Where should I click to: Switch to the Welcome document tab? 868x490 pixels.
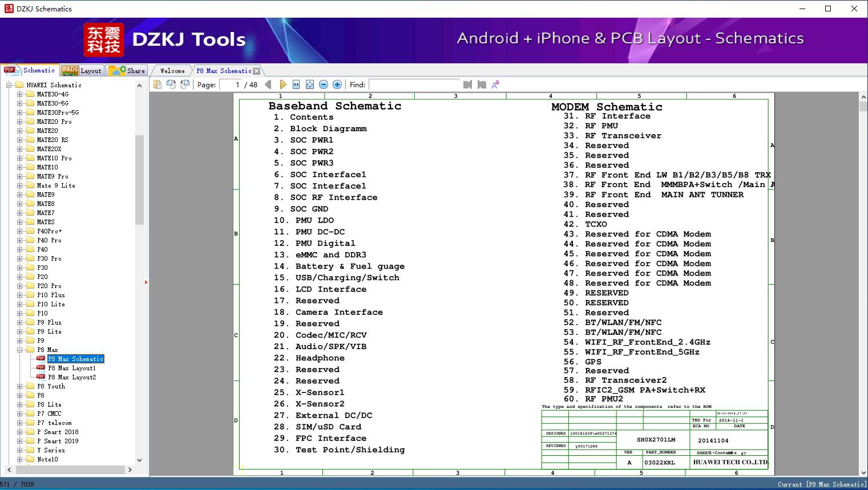[172, 71]
